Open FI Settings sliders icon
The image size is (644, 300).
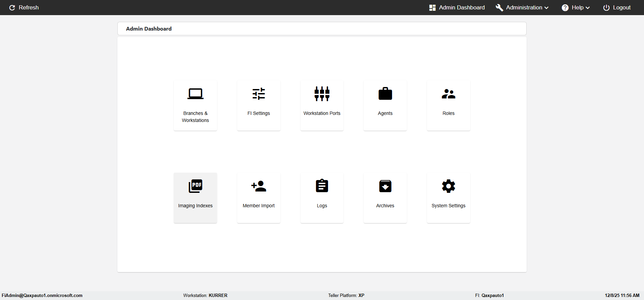tap(259, 94)
